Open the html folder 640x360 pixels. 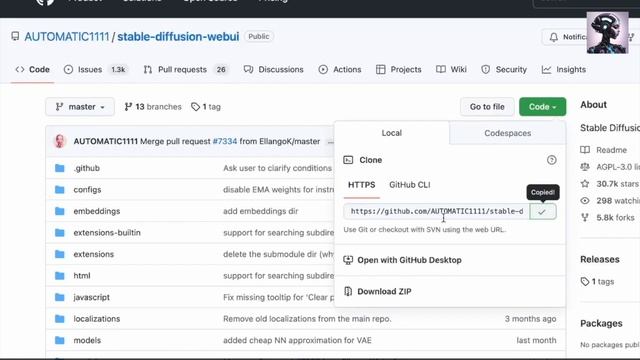(x=82, y=276)
